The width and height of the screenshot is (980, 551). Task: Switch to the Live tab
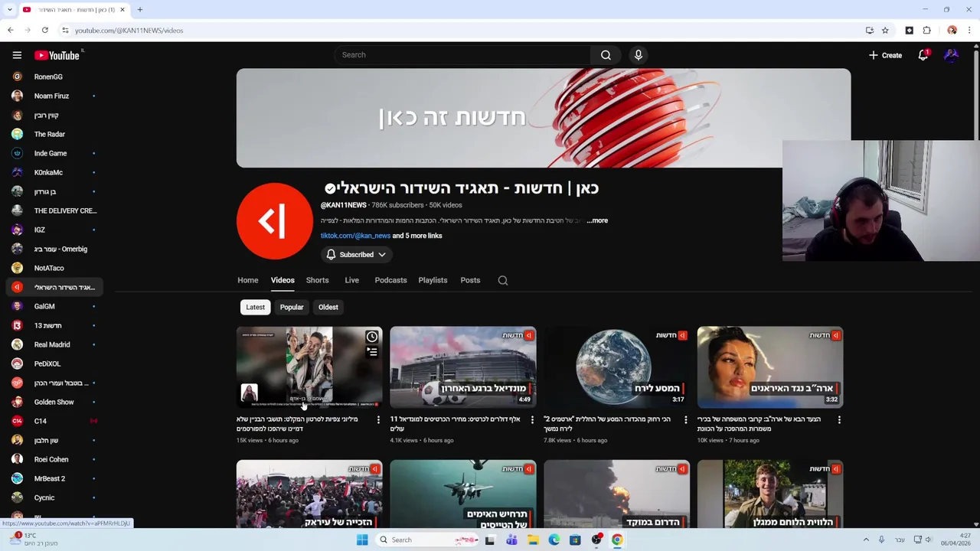pos(352,280)
